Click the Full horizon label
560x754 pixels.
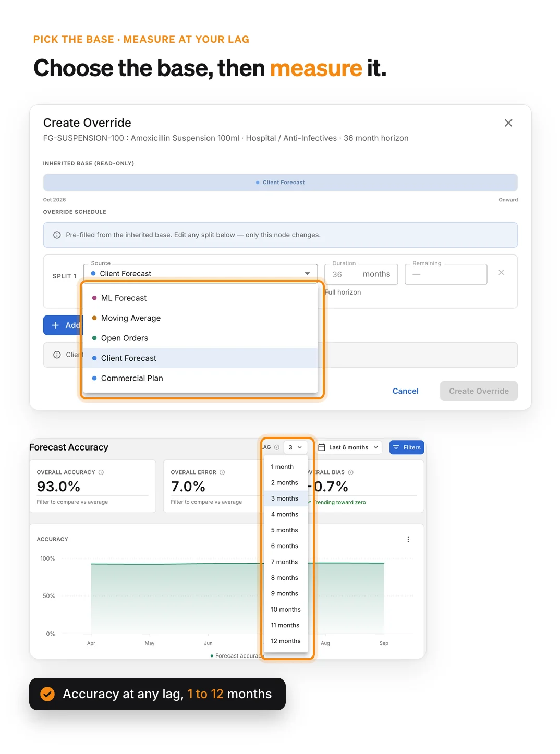[343, 293]
